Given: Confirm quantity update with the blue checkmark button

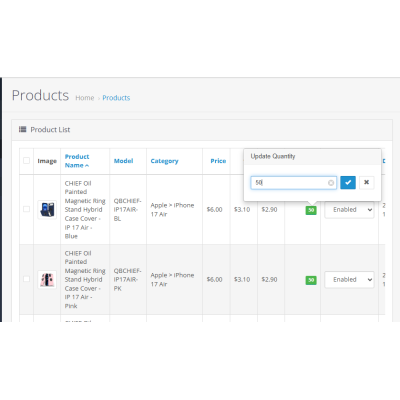Looking at the screenshot, I should point(348,183).
